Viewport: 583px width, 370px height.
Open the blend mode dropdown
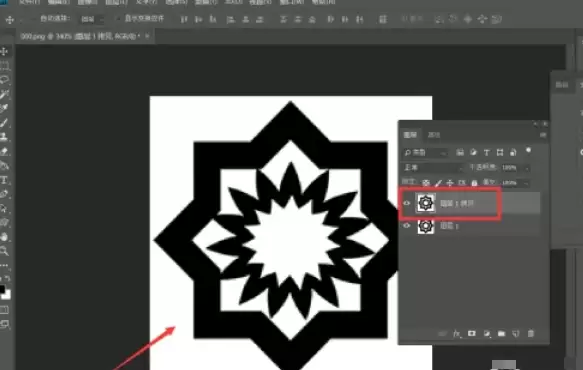(434, 168)
